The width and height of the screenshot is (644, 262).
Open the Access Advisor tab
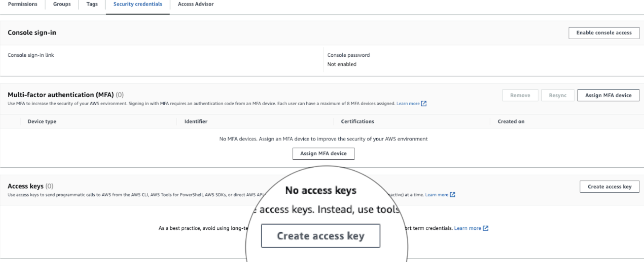click(x=195, y=4)
